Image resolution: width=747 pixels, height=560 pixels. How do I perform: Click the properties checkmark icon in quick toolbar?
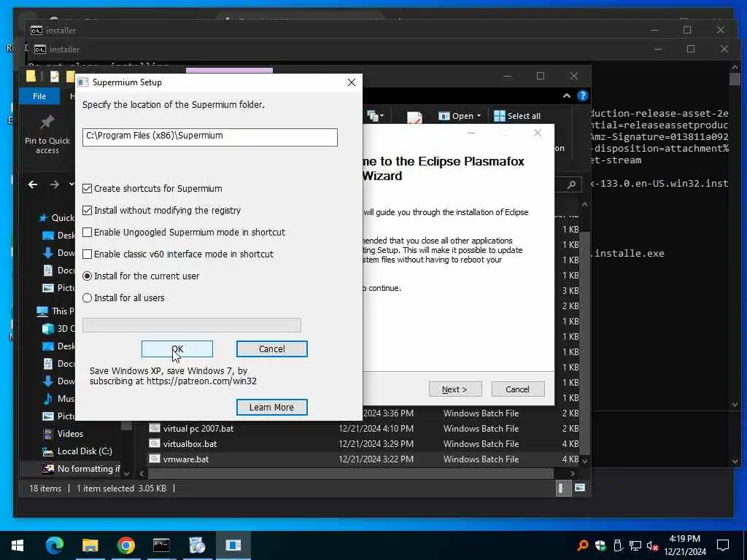point(54,76)
